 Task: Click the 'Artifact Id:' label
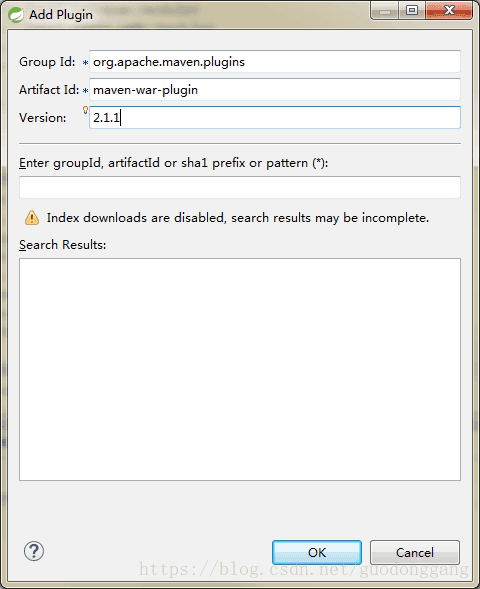click(49, 90)
